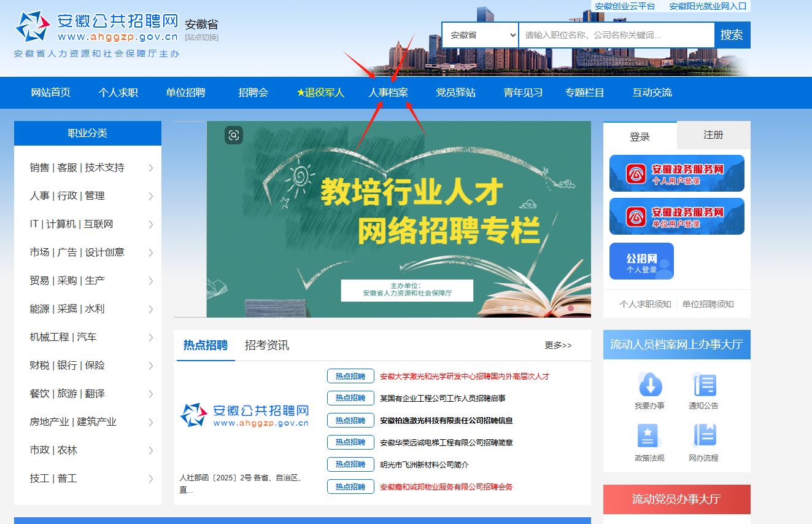
Task: Click the 搜索 search button
Action: pyautogui.click(x=732, y=35)
